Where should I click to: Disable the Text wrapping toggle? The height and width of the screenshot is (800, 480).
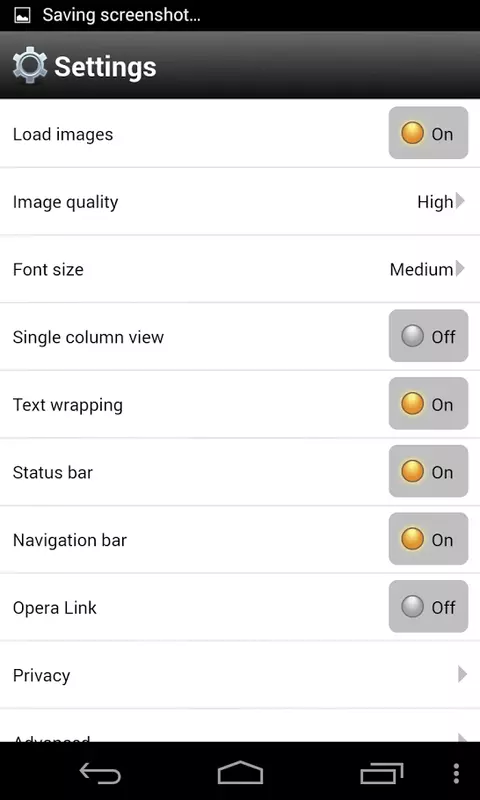click(x=428, y=404)
